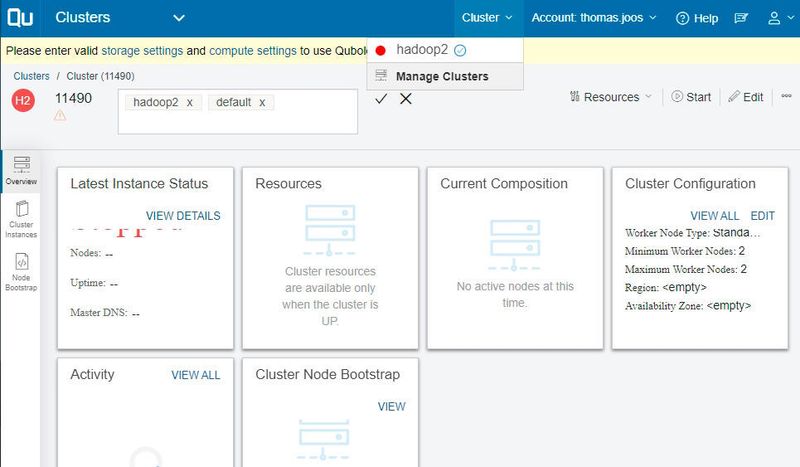
Task: Click server icon in Cluster Node Bootstrap card
Action: click(323, 439)
